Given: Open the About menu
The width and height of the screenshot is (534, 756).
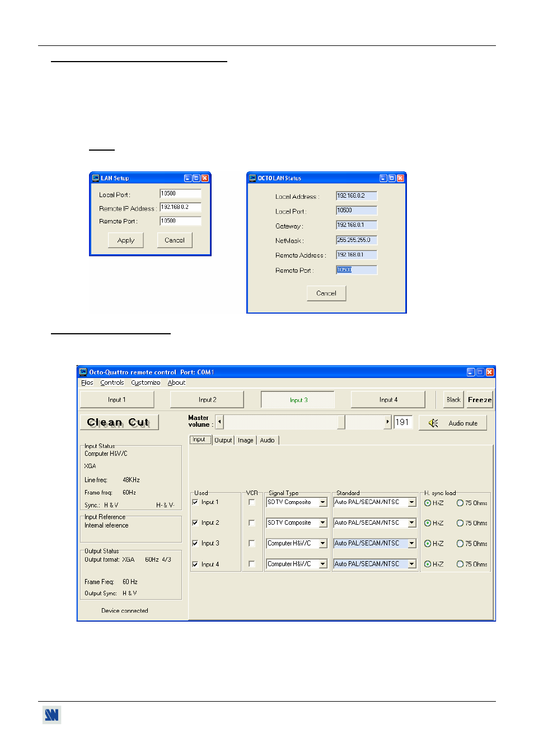Looking at the screenshot, I should [x=176, y=383].
